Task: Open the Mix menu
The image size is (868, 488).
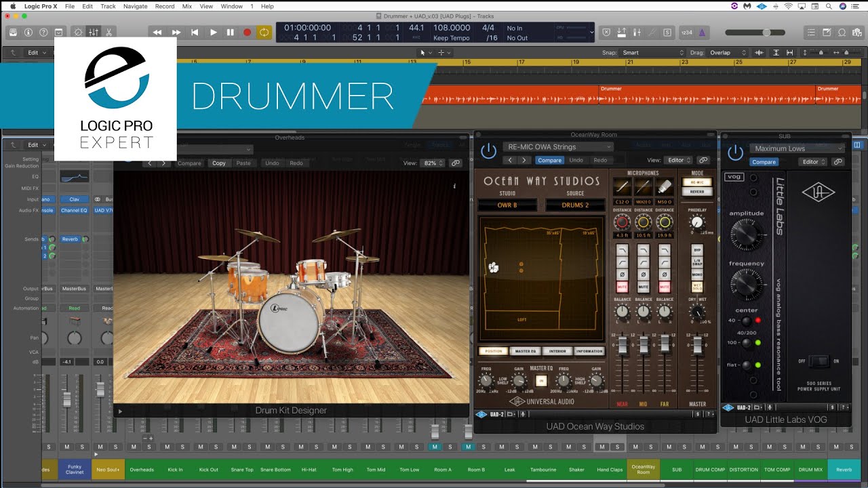Action: coord(187,6)
